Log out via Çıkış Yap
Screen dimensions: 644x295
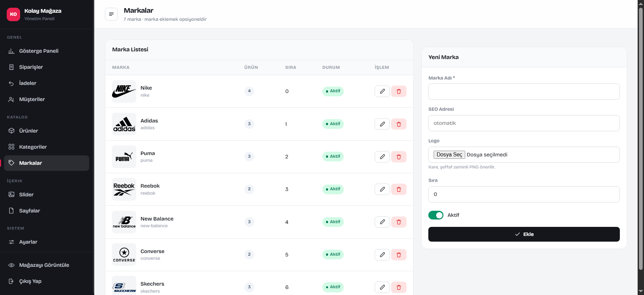click(47, 281)
